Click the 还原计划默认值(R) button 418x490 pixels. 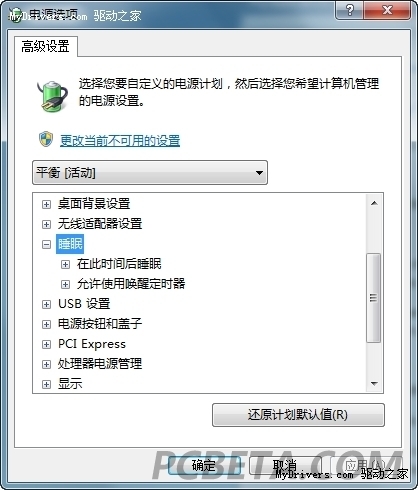tap(298, 415)
